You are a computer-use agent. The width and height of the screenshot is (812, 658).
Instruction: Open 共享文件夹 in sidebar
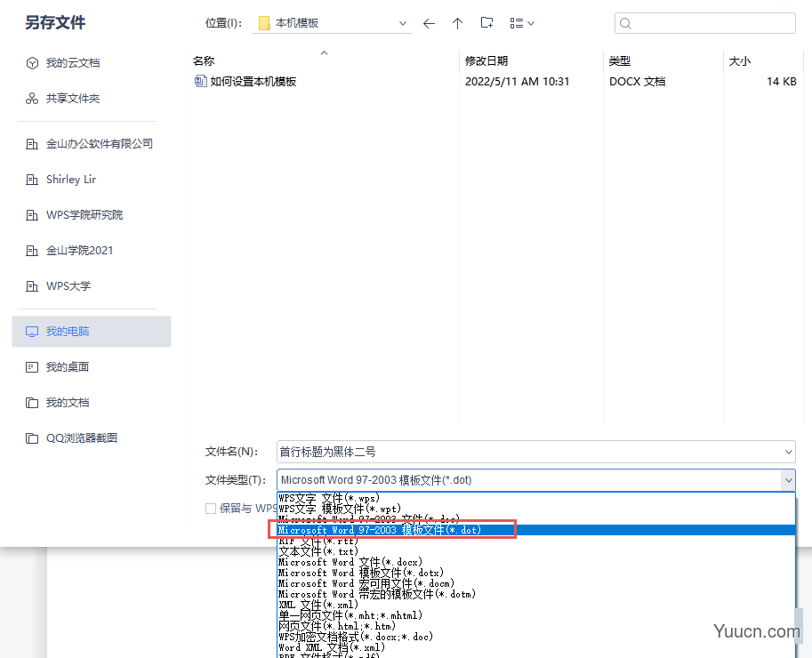click(63, 99)
